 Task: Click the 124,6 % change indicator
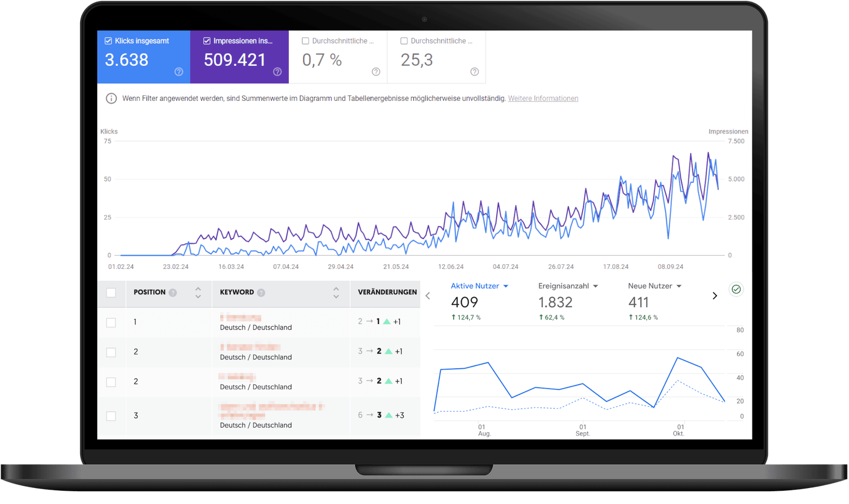point(643,317)
